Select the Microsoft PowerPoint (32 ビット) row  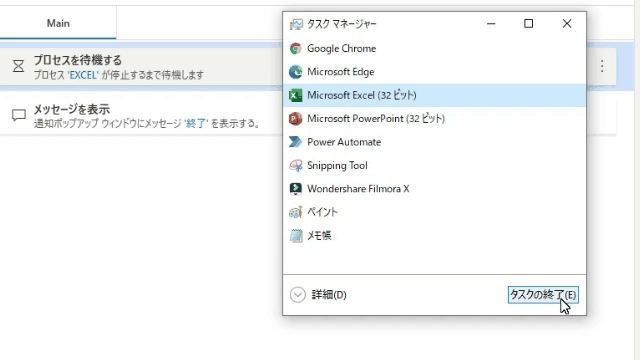click(x=434, y=119)
